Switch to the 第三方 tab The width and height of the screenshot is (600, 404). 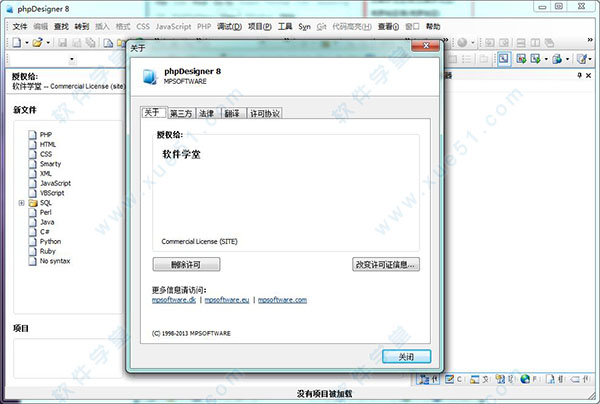181,113
